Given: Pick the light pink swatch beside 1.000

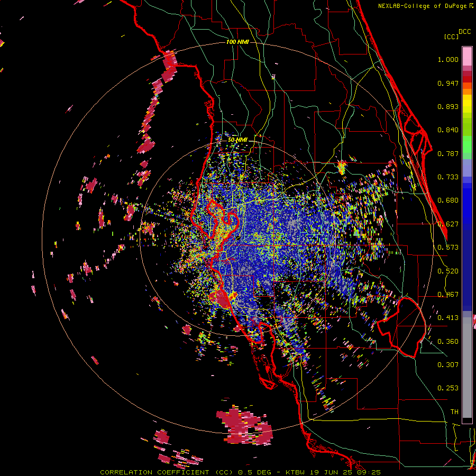Looking at the screenshot, I should [x=467, y=57].
